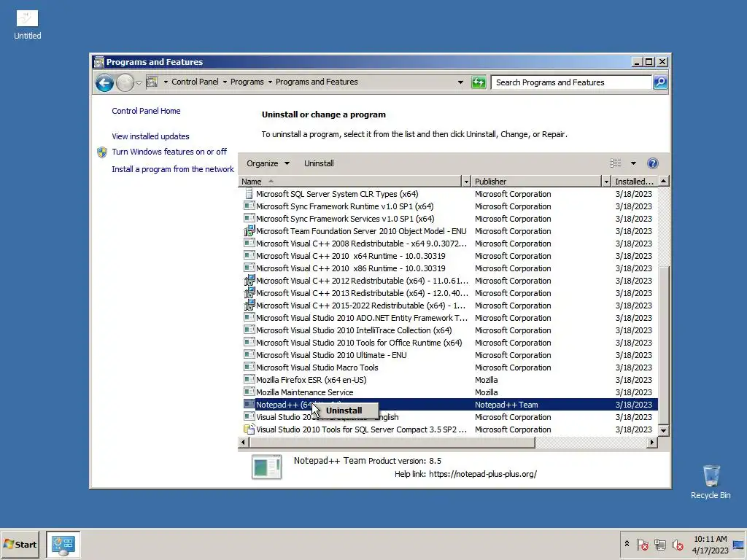The height and width of the screenshot is (560, 747).
Task: Select Microsoft Visual Studio 2010 IntelliTrace Collection (x64)
Action: tap(448, 330)
